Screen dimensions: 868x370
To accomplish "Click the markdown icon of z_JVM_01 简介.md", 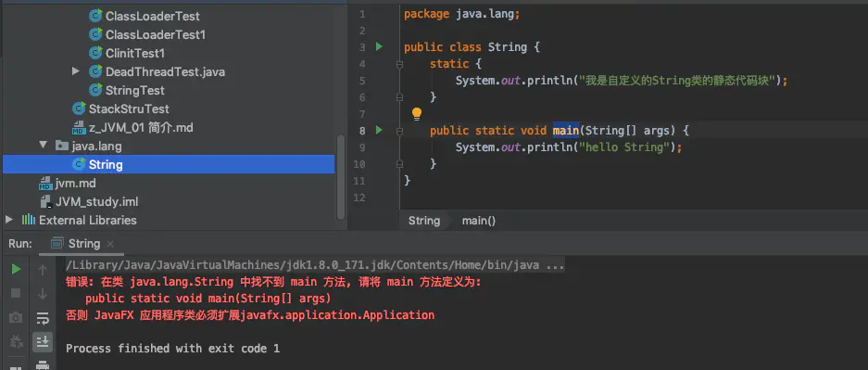I will (x=79, y=127).
